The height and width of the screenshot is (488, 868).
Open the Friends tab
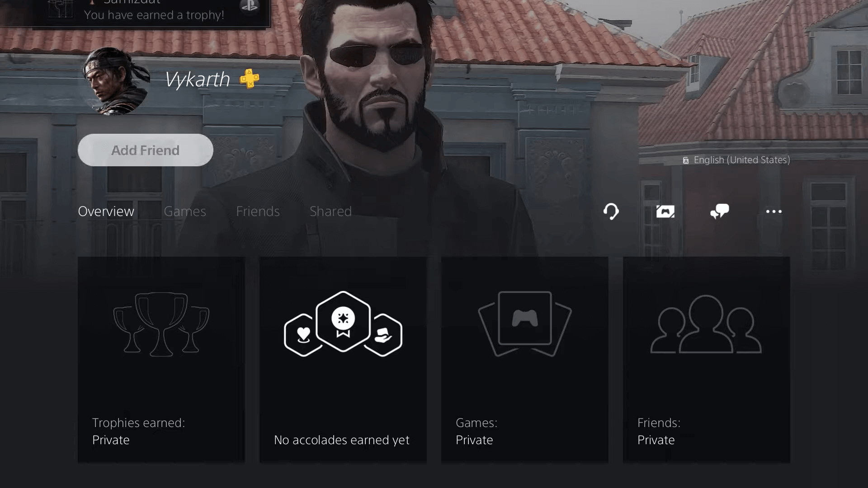pos(258,211)
